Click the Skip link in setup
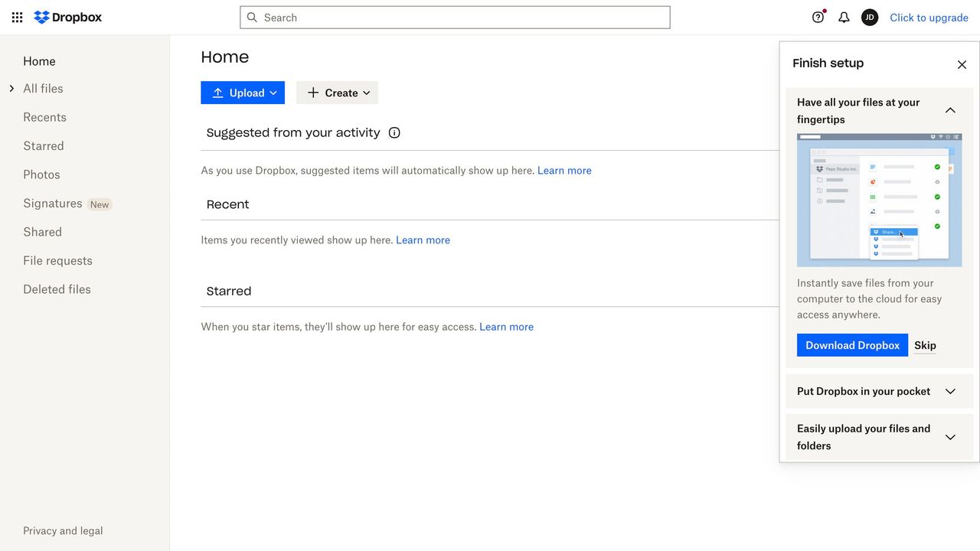980x551 pixels. (925, 345)
